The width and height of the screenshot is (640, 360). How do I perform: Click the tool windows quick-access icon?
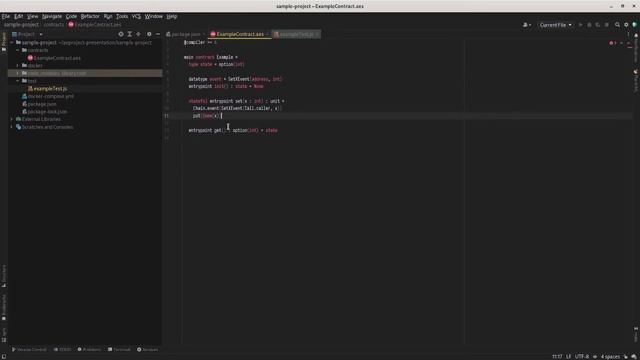click(x=3, y=356)
